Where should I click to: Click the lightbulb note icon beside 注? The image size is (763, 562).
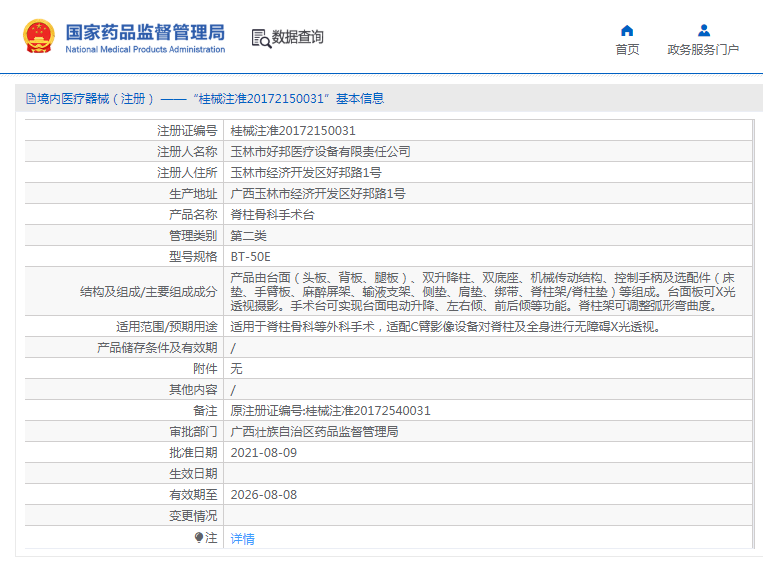199,538
